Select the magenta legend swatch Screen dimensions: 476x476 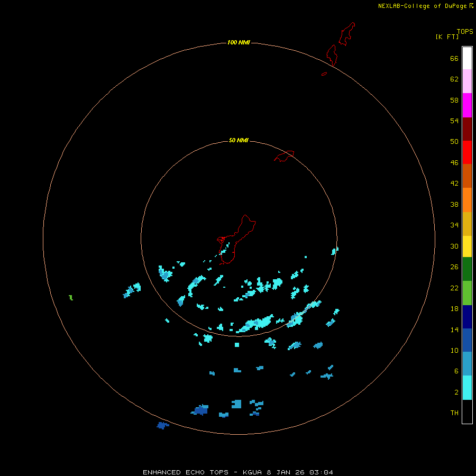(x=467, y=105)
